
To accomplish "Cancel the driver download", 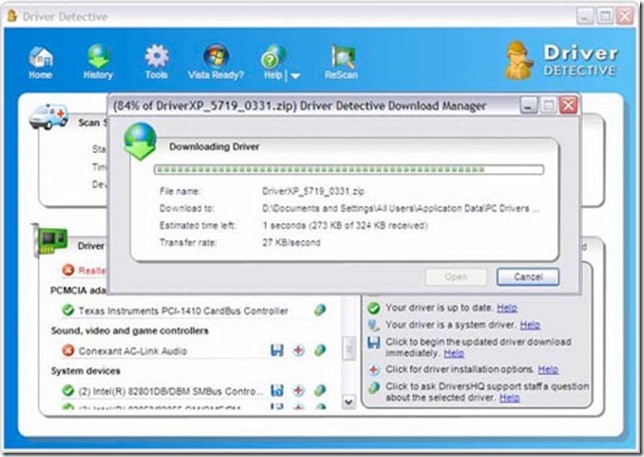I will coord(527,277).
